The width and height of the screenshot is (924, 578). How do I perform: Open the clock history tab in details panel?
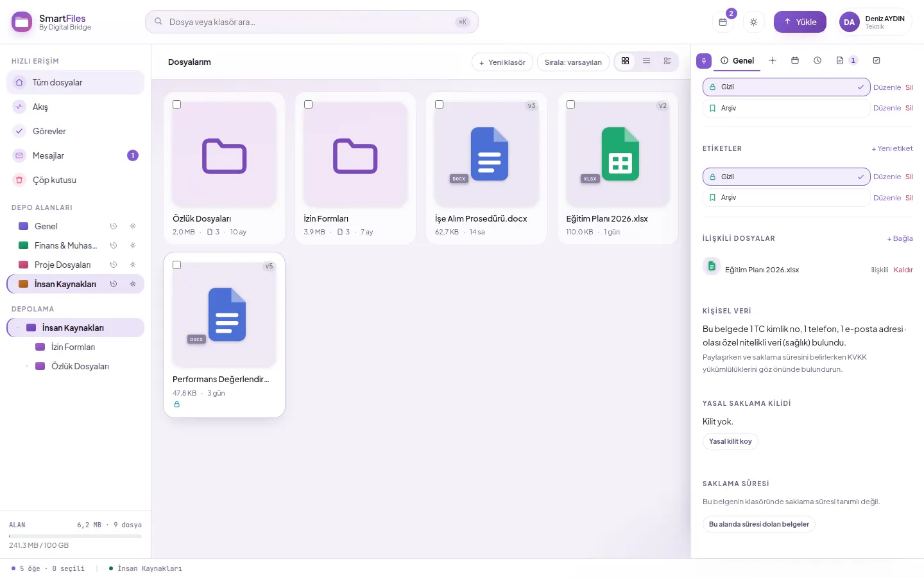pos(817,61)
